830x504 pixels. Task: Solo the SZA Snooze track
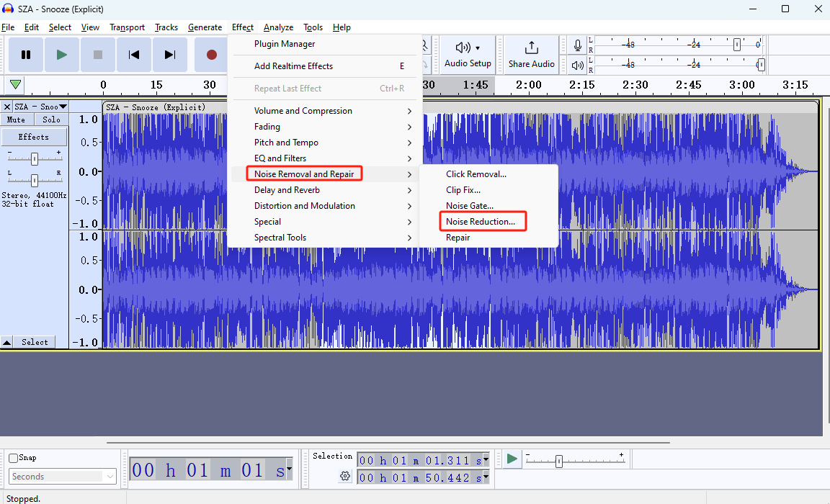51,120
